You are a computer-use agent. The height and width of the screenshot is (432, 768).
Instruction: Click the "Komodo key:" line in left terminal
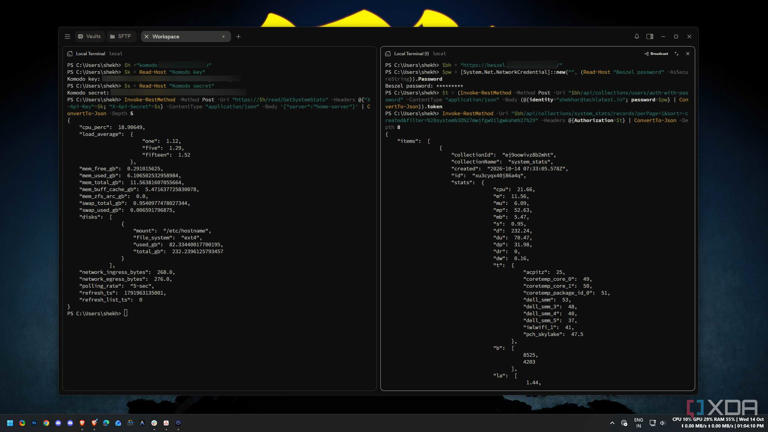point(84,79)
